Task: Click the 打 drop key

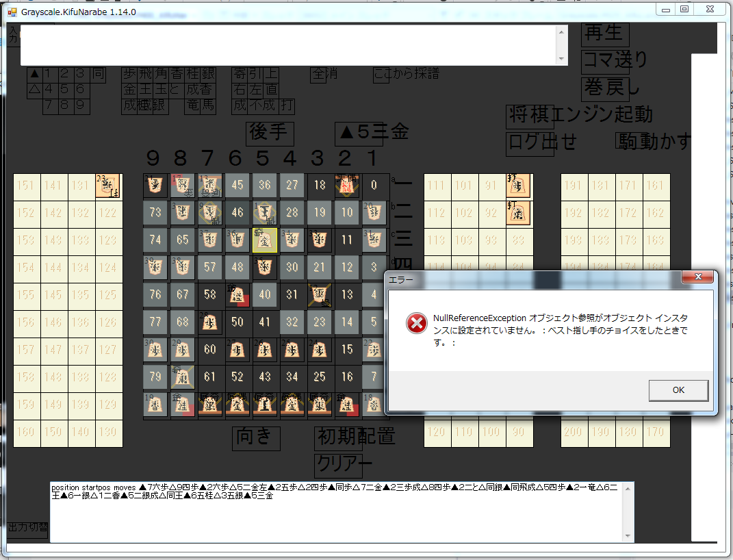Action: 287,106
